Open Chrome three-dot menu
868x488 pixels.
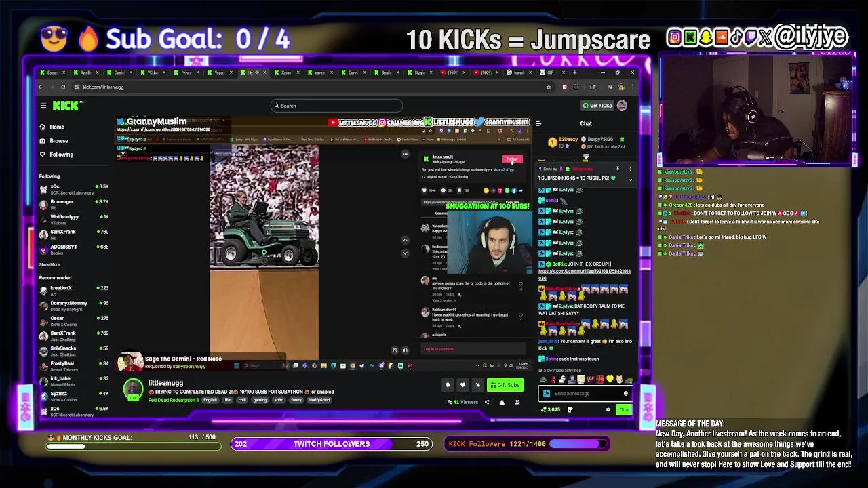pyautogui.click(x=631, y=87)
